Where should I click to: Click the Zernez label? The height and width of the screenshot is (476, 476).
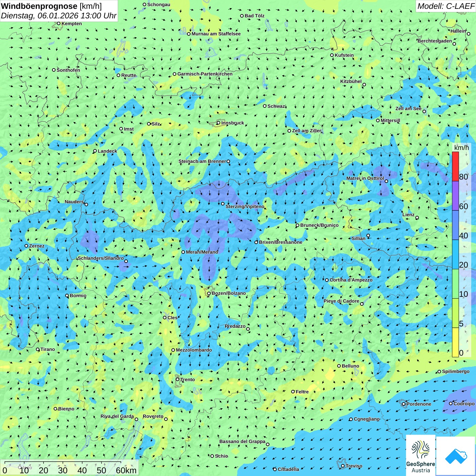point(37,246)
